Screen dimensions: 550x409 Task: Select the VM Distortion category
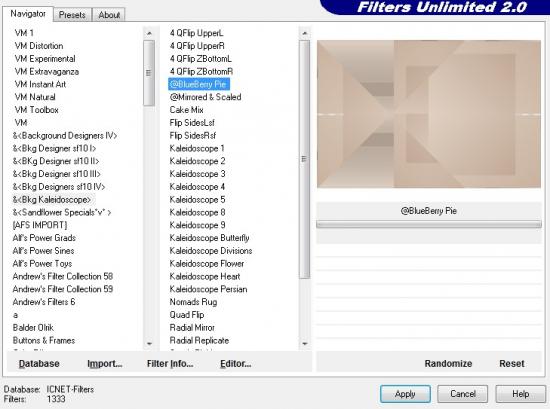(39, 46)
